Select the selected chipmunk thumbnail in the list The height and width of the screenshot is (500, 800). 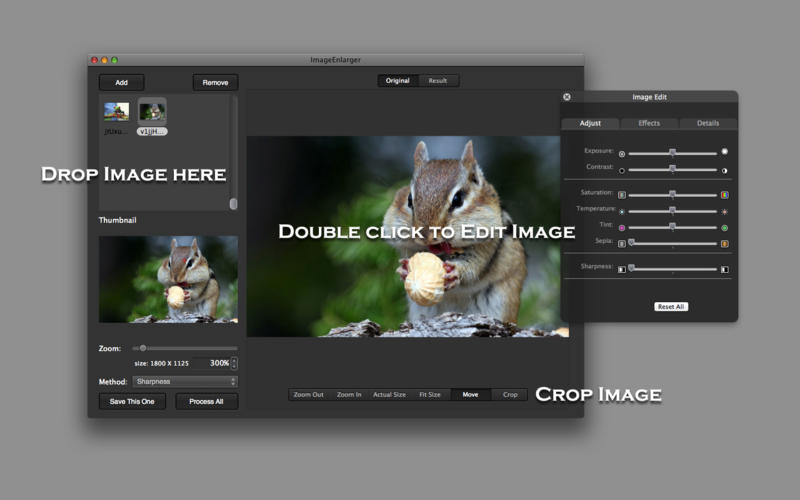pyautogui.click(x=152, y=112)
